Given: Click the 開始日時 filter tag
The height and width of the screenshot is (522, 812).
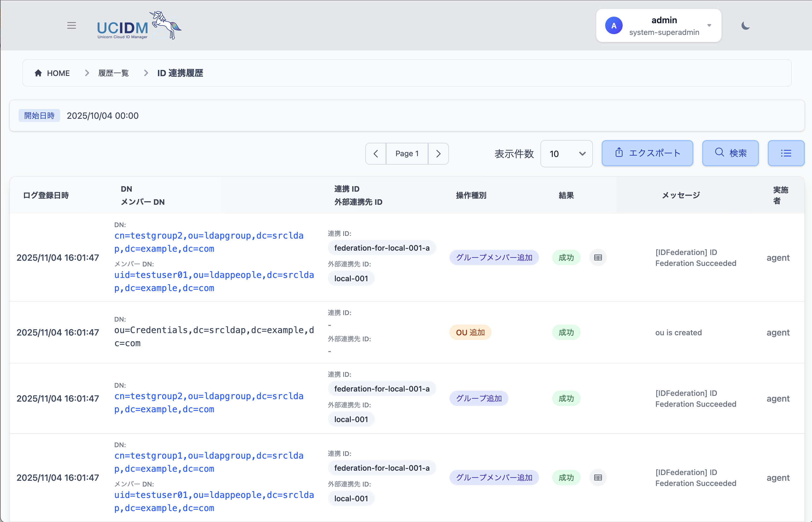Looking at the screenshot, I should coord(39,115).
